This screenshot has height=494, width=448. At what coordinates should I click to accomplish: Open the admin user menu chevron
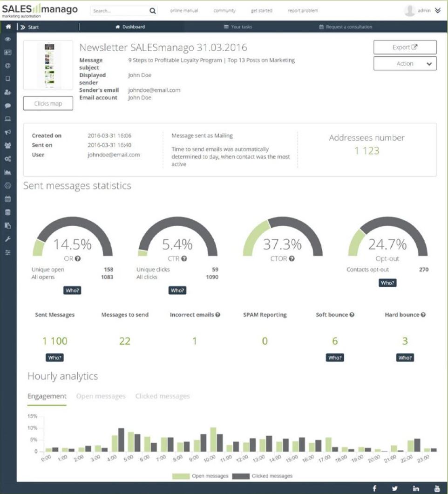[437, 10]
